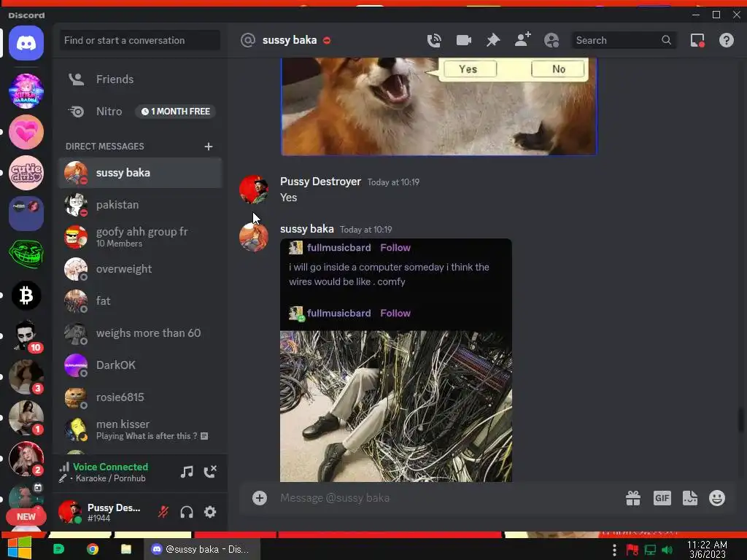747x560 pixels.
Task: Start a voice call with sussy baka
Action: [434, 41]
